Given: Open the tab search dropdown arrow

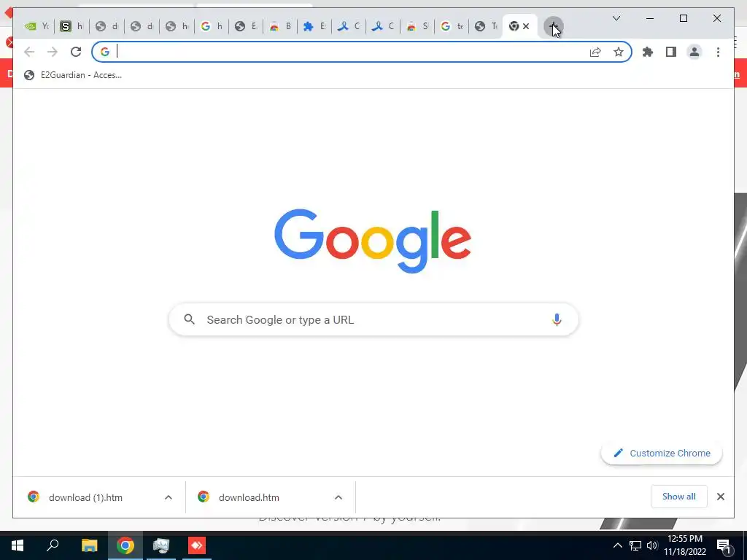Looking at the screenshot, I should tap(616, 18).
